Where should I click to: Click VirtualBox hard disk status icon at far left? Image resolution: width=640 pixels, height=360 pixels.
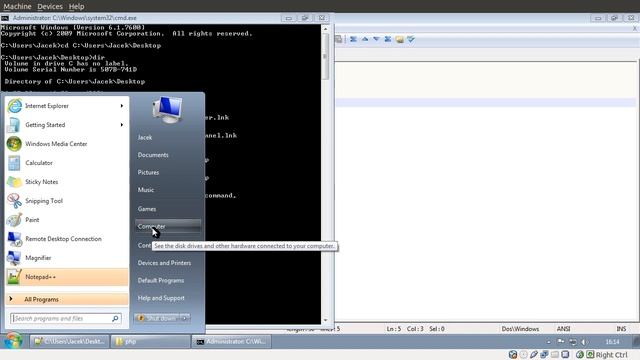click(x=513, y=355)
